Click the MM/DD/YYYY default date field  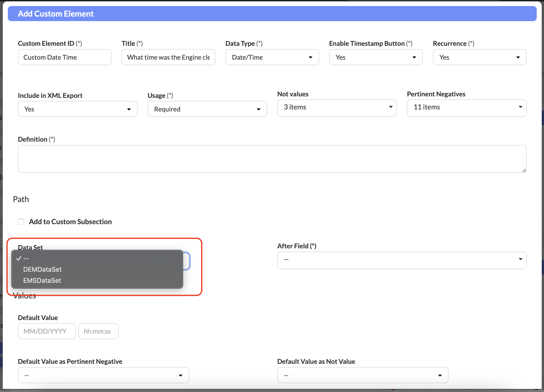(47, 331)
